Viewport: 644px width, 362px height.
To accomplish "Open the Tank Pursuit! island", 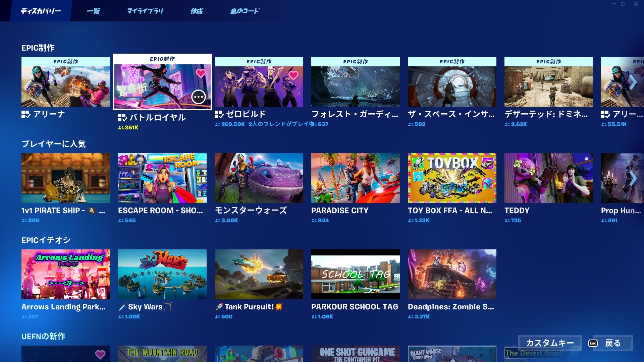I will click(x=259, y=274).
